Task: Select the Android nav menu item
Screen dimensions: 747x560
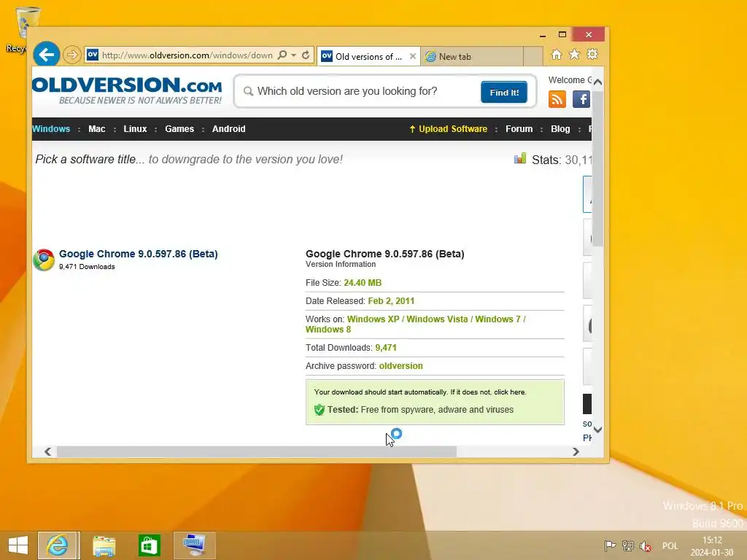Action: click(x=228, y=129)
